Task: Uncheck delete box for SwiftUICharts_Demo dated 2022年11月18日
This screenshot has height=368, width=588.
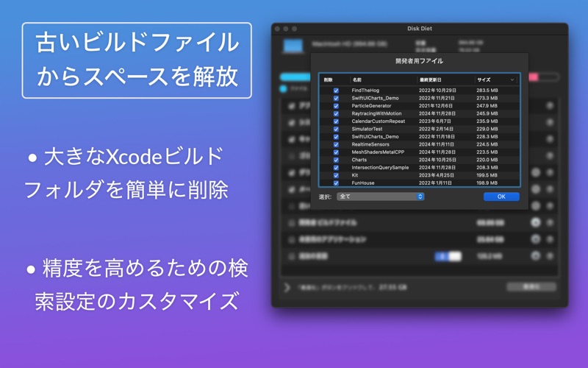Action: [x=336, y=137]
